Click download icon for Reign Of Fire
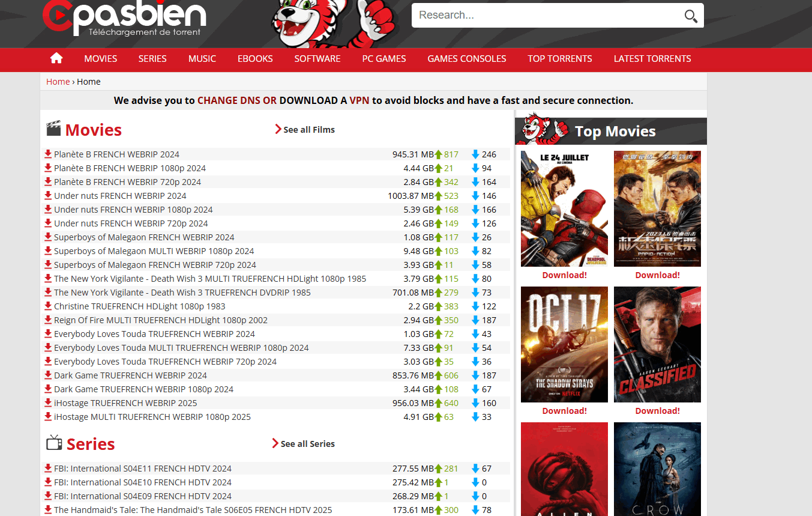 tap(48, 320)
